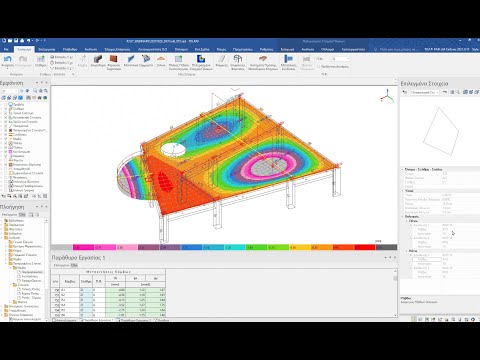
Task: Toggle the checkbox in the ribbon's right group
Action: click(319, 67)
